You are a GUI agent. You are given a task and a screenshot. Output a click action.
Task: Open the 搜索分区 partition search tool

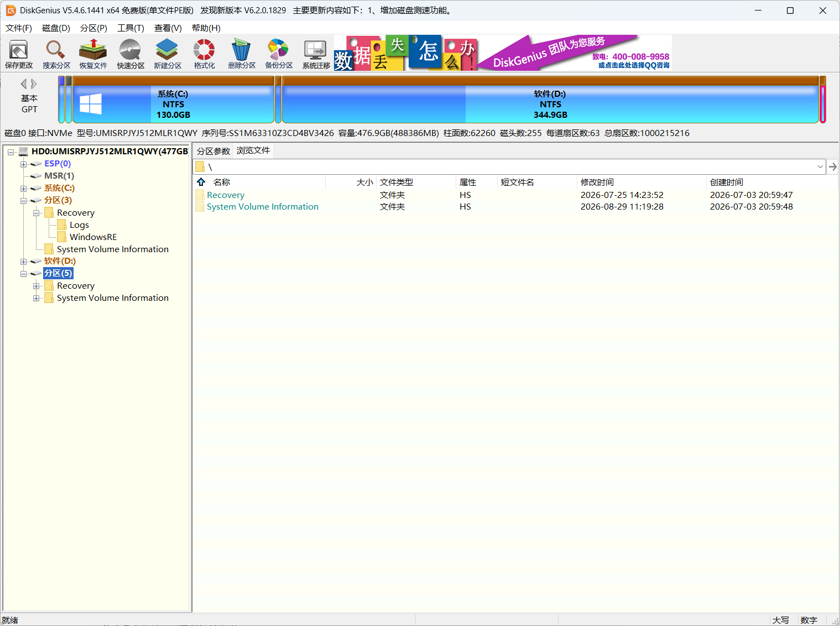coord(56,54)
